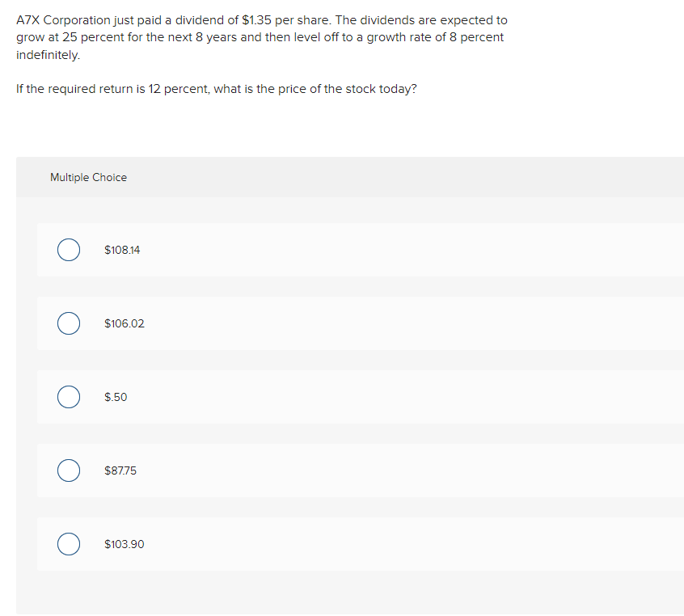Click the $106.02 answer label text

coord(125,323)
